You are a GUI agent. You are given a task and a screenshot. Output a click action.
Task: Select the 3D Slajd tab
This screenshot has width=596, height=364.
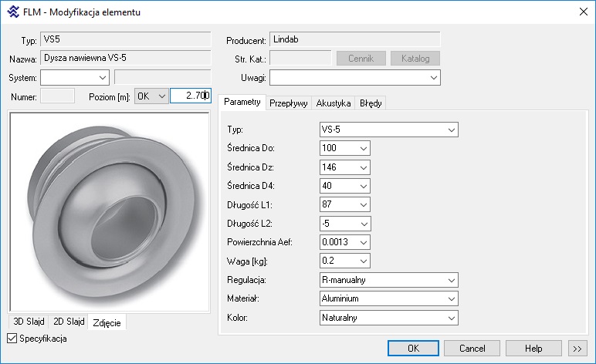[29, 322]
